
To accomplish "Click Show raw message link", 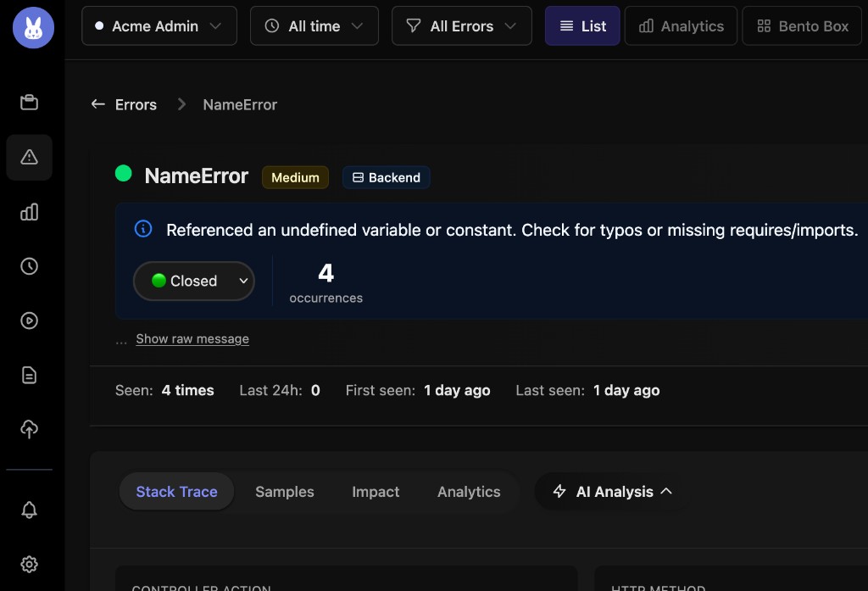I will pyautogui.click(x=192, y=338).
